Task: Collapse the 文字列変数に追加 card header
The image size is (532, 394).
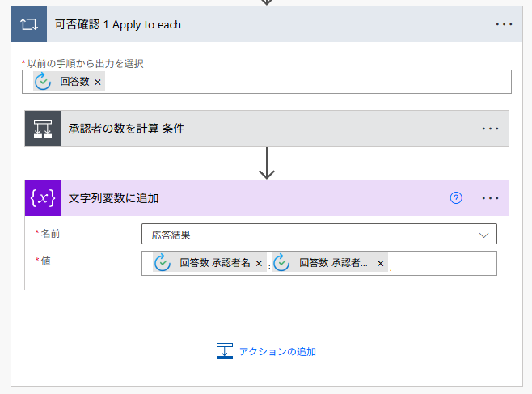Action: click(x=267, y=198)
